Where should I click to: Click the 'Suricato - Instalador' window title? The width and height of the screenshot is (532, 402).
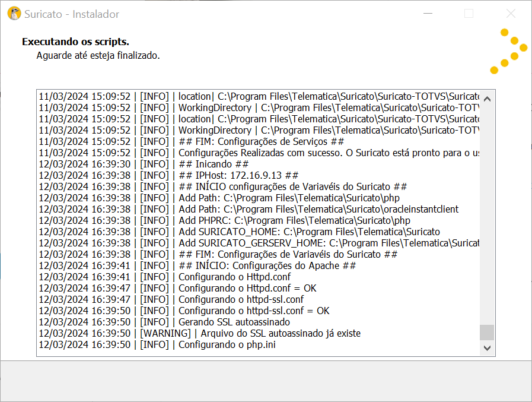(x=72, y=14)
